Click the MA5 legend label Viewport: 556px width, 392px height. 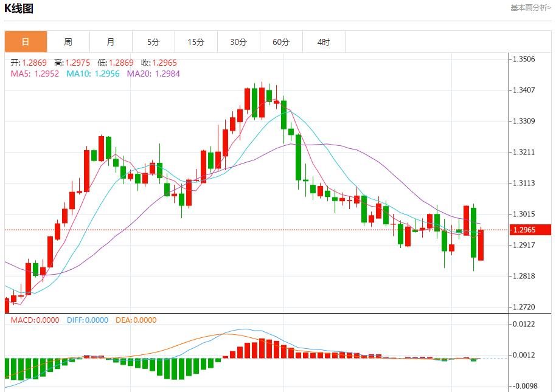pos(35,74)
